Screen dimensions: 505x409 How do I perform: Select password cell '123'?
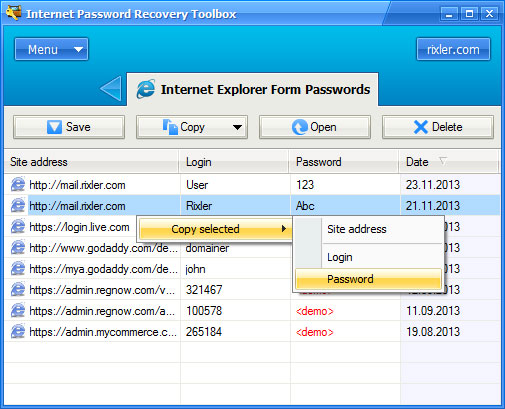pos(305,185)
